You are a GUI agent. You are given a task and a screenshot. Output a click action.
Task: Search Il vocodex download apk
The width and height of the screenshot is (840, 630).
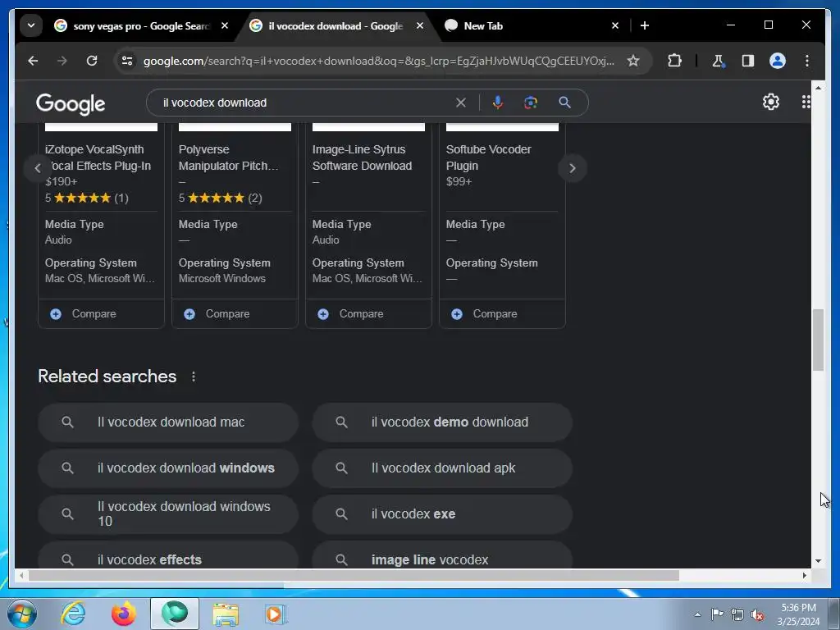tap(442, 468)
